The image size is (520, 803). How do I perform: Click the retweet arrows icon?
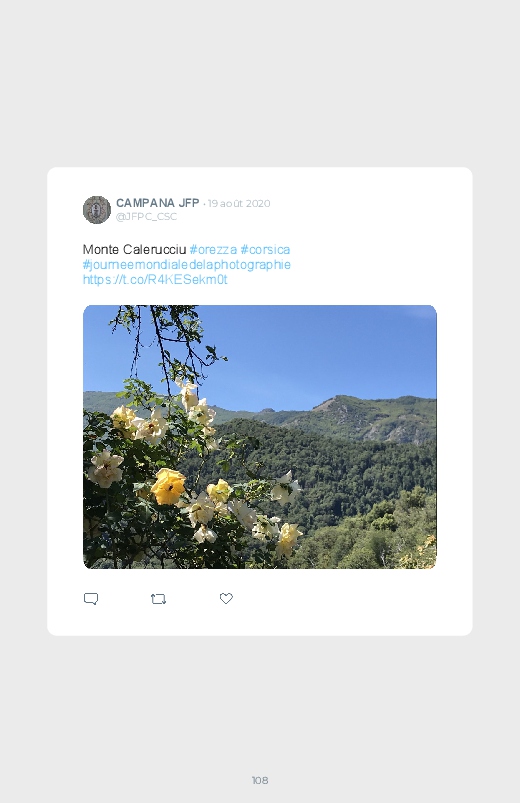(x=159, y=599)
